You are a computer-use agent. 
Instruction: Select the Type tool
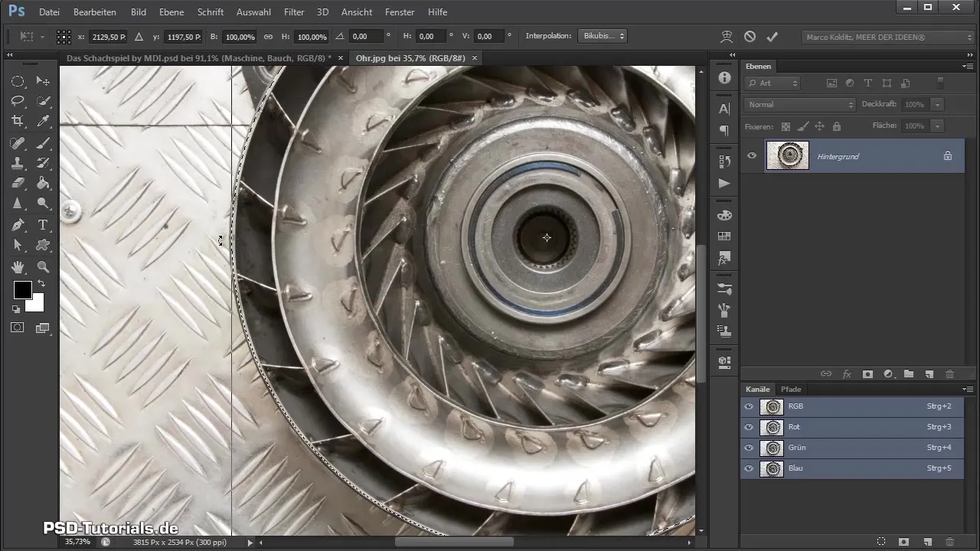43,225
